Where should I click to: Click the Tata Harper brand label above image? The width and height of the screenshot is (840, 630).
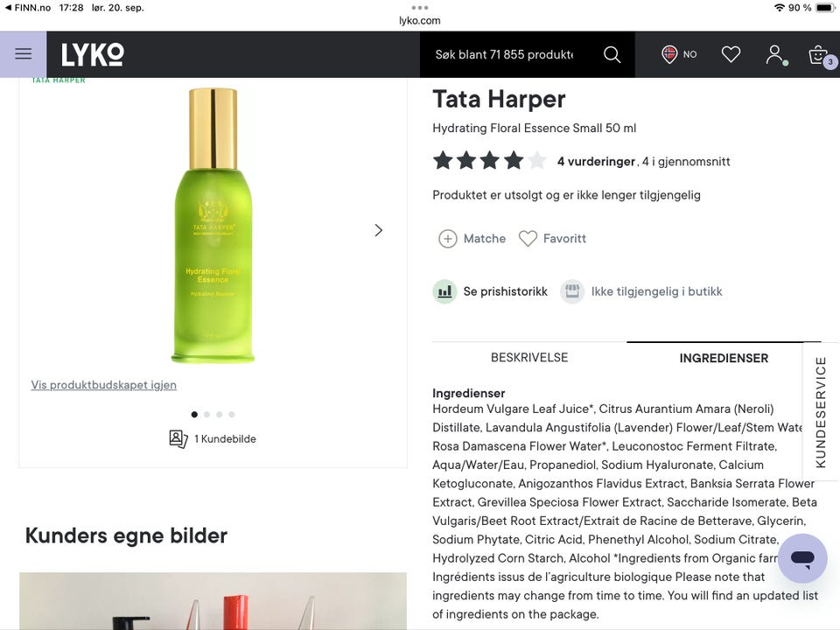pyautogui.click(x=59, y=80)
